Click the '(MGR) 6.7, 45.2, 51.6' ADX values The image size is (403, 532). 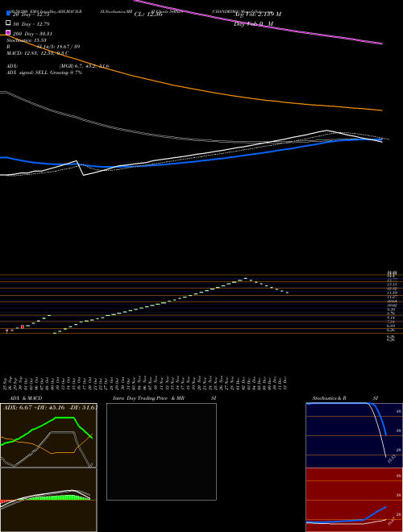tap(84, 66)
